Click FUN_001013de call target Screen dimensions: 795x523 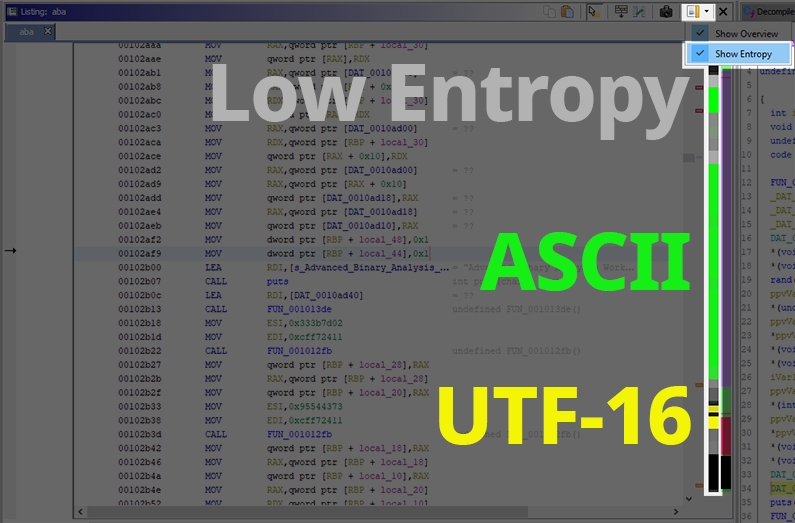[x=299, y=309]
